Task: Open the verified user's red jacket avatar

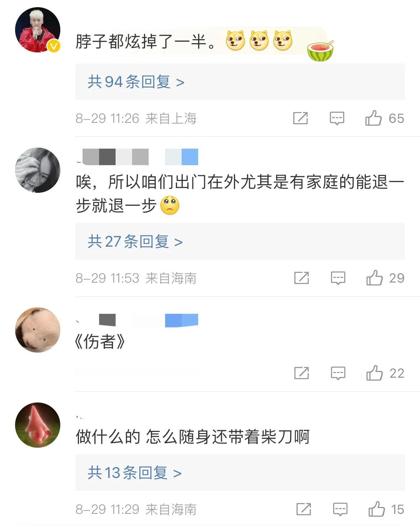Action: point(38,30)
